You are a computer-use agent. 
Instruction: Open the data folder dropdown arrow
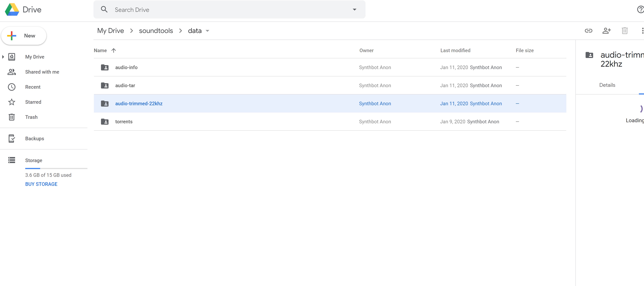[207, 31]
